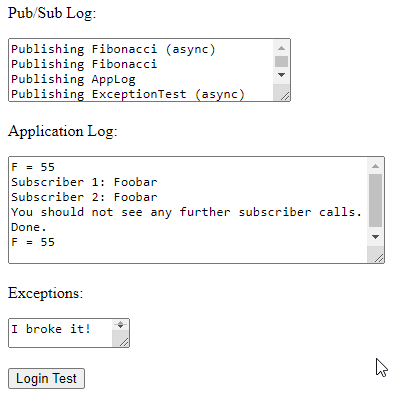This screenshot has height=405, width=411.
Task: Click the 'Subscriber 1: Foobar' log line
Action: (x=84, y=182)
